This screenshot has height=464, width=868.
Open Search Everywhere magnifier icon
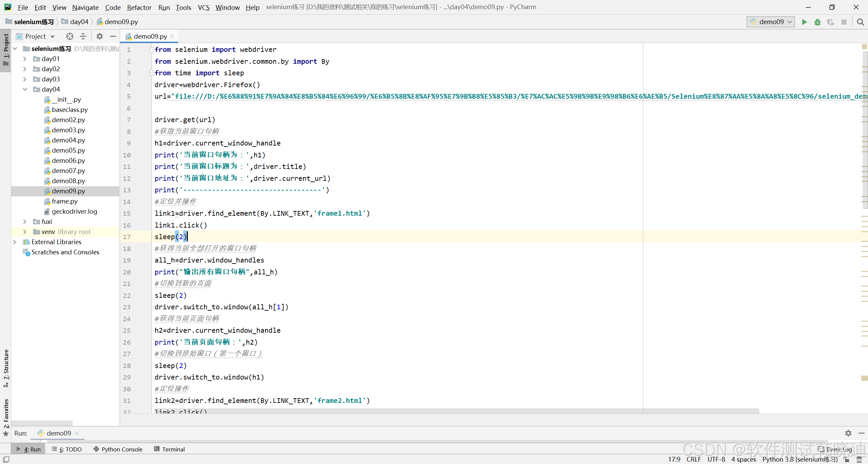860,22
